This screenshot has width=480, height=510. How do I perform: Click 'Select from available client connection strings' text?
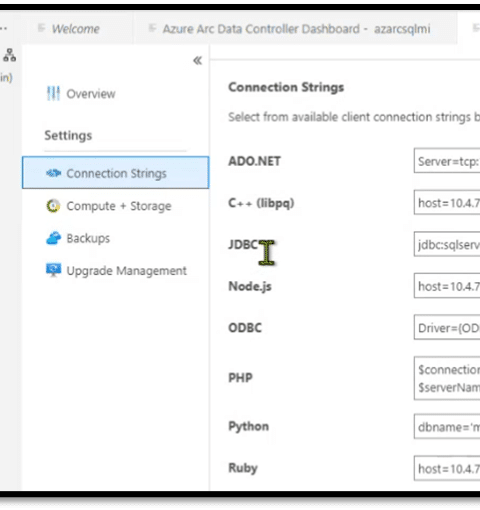(354, 117)
